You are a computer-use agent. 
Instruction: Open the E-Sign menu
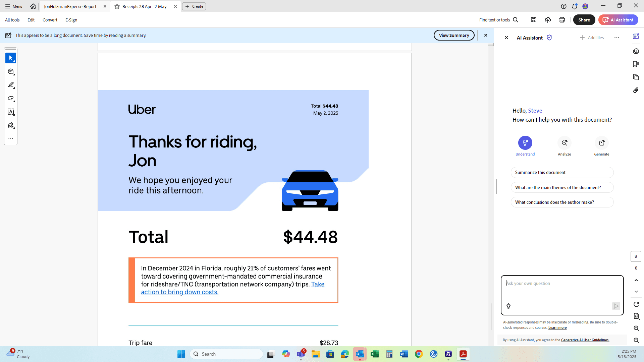point(71,20)
